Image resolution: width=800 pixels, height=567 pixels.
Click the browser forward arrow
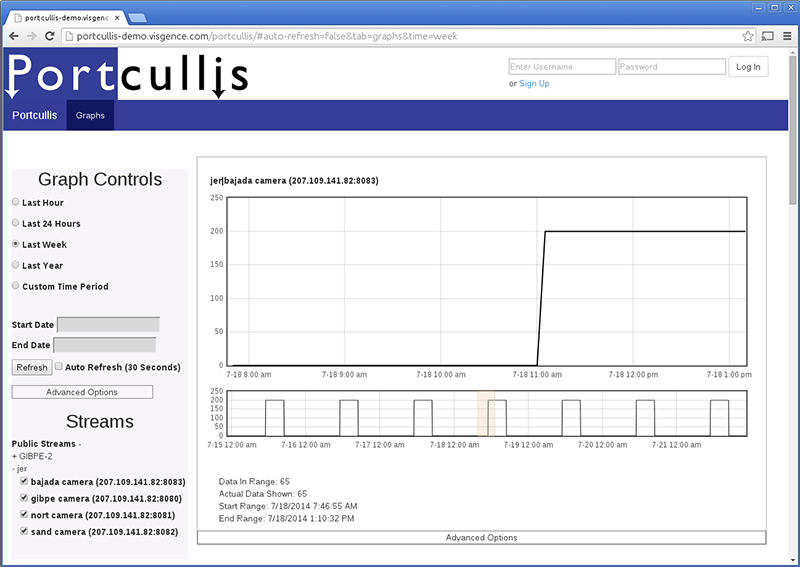click(32, 36)
